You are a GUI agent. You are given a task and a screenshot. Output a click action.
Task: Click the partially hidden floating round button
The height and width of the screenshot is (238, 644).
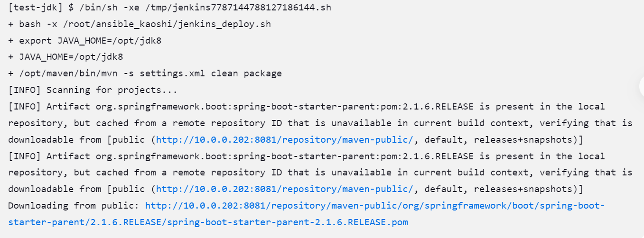tap(642, 87)
